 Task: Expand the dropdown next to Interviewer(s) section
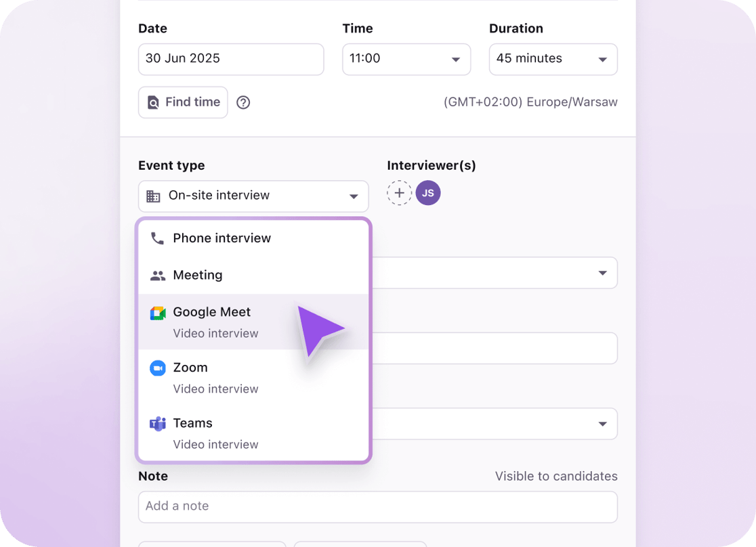click(602, 273)
